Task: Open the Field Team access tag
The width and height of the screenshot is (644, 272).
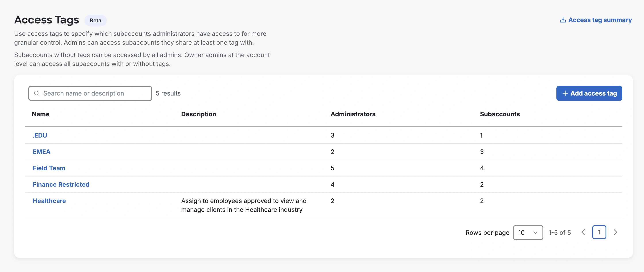Action: tap(49, 168)
